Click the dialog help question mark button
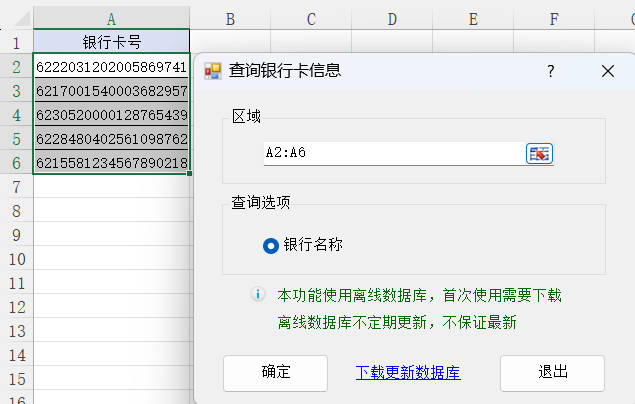Image resolution: width=635 pixels, height=404 pixels. click(x=551, y=70)
